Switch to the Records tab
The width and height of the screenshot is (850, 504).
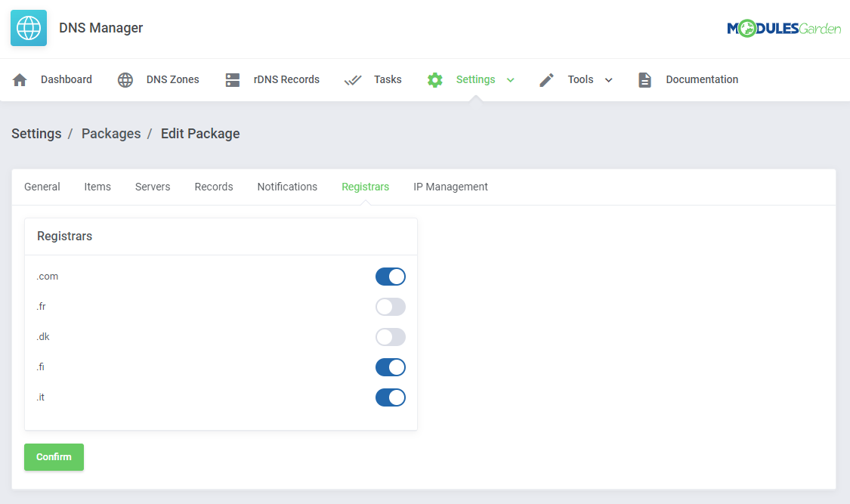pyautogui.click(x=214, y=187)
